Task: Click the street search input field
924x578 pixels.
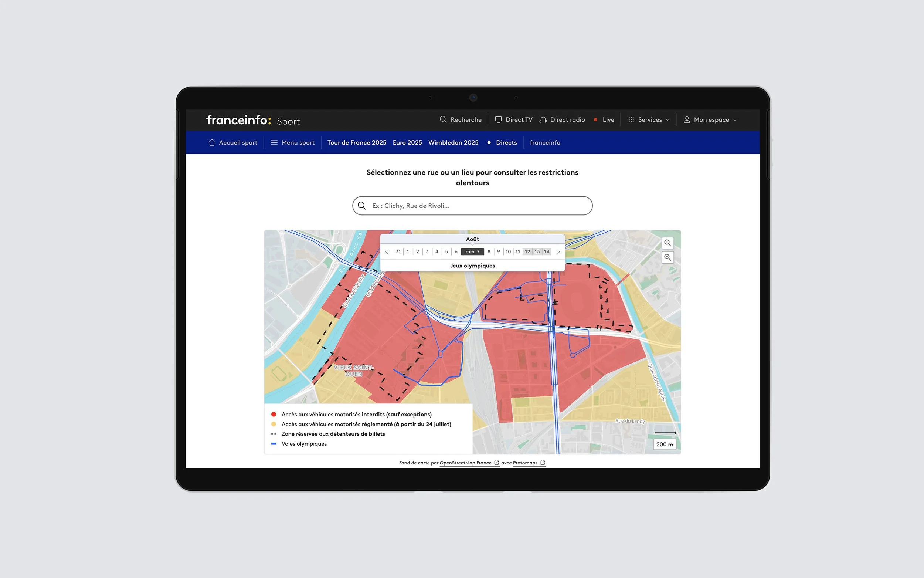Action: (x=472, y=206)
